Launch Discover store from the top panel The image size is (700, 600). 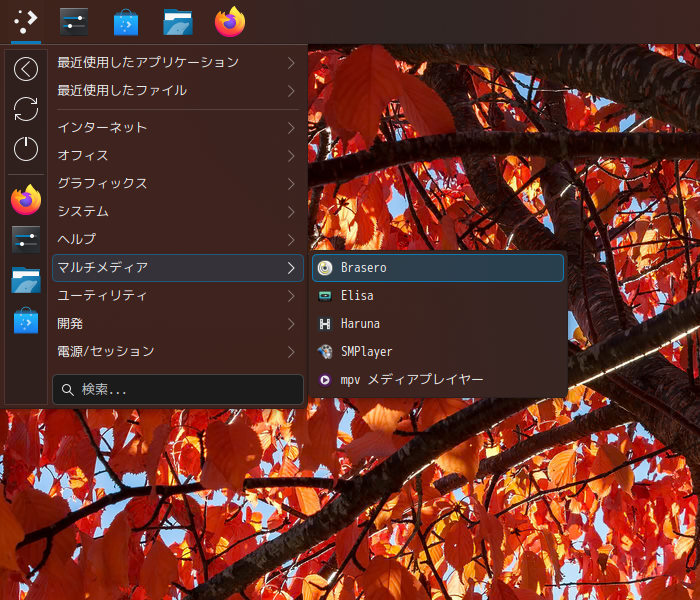coord(126,22)
